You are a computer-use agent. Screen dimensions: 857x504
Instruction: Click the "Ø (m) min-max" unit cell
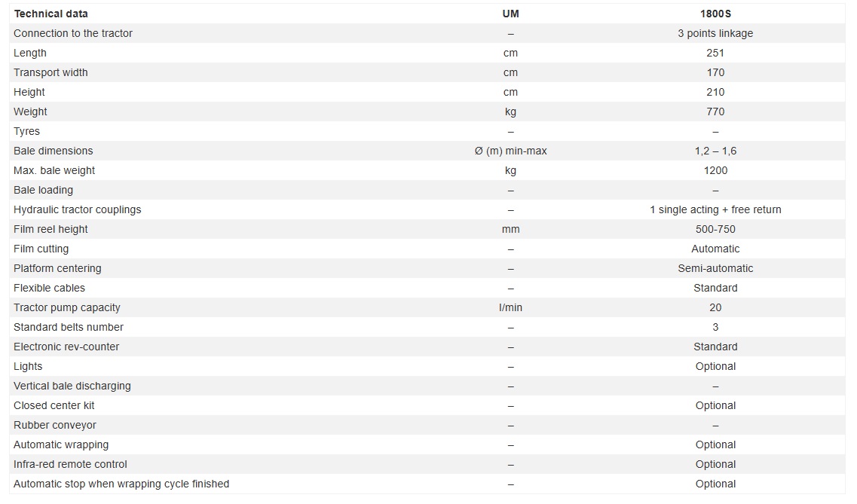[x=510, y=151]
